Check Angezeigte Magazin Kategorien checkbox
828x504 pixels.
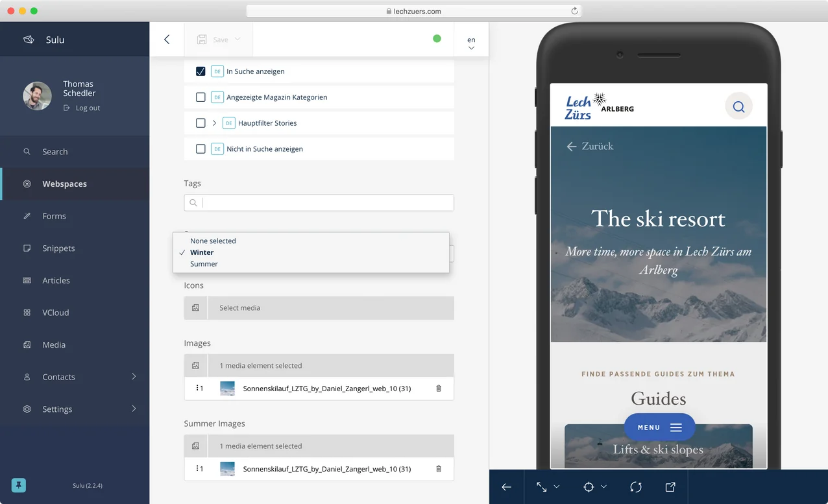(x=201, y=97)
